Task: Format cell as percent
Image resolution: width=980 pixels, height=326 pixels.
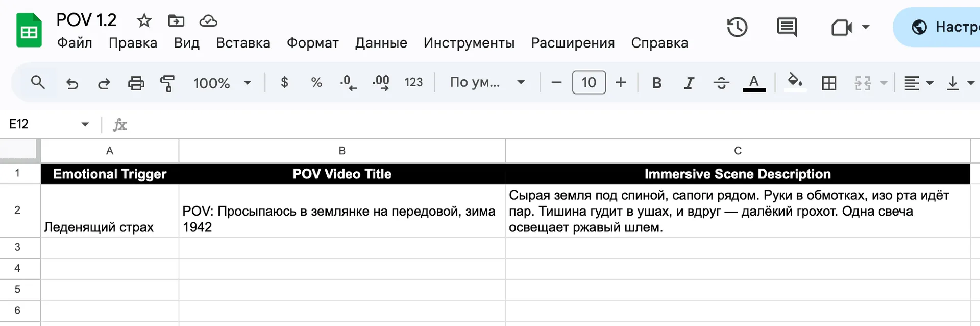Action: tap(316, 82)
